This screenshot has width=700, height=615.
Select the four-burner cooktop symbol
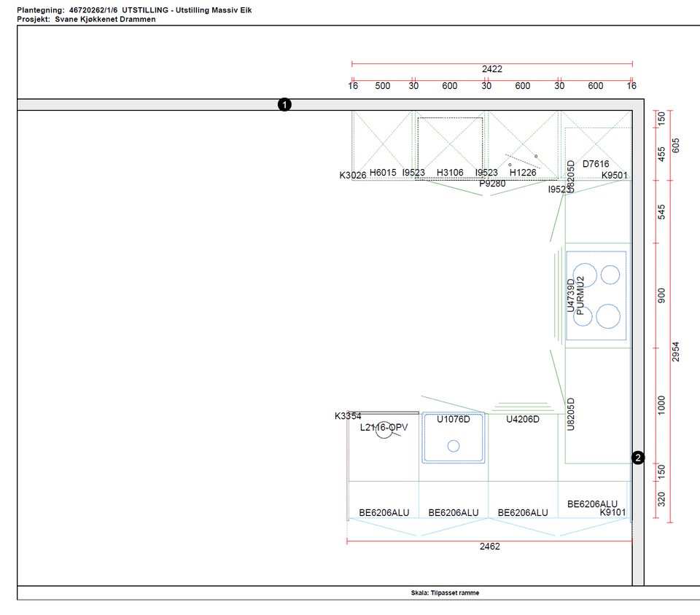point(596,296)
